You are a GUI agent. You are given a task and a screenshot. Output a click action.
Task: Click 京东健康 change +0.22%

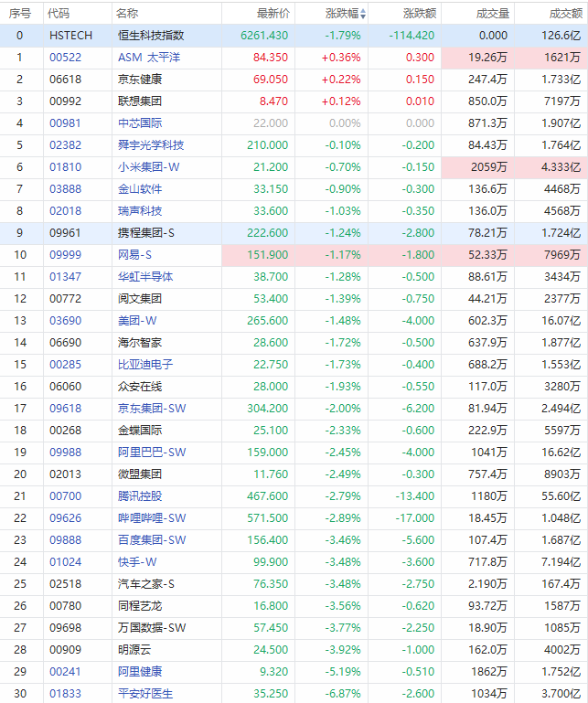(341, 80)
